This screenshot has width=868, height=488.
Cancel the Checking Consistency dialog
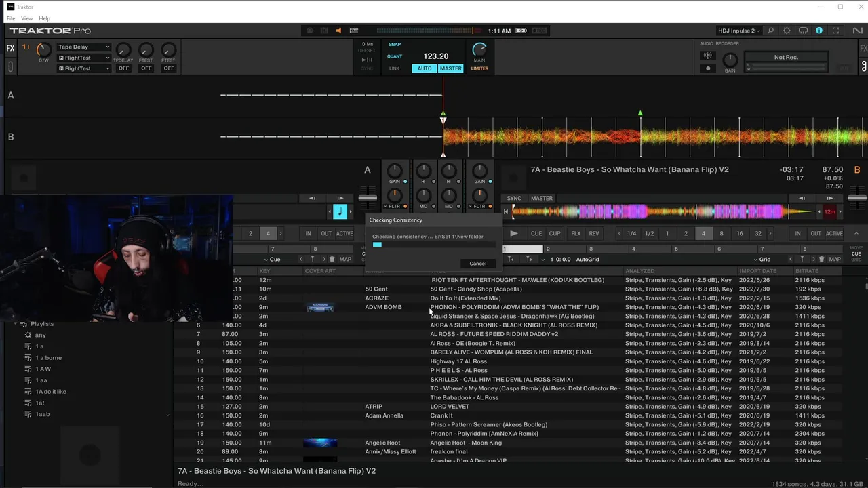coord(477,264)
